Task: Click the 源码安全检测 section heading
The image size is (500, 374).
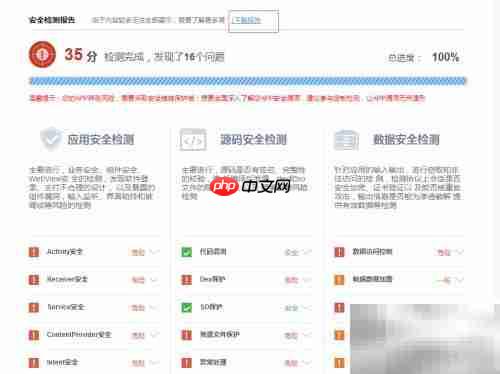Action: pyautogui.click(x=253, y=139)
